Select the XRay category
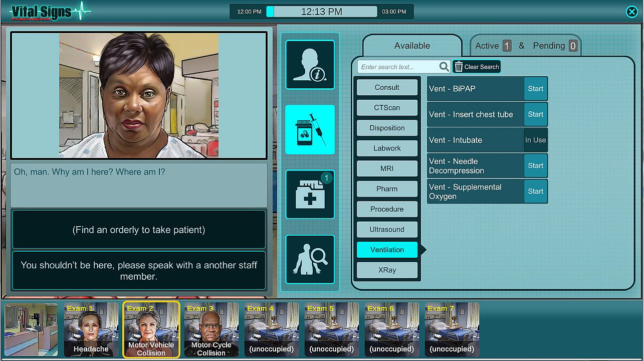This screenshot has width=644, height=361. point(387,270)
